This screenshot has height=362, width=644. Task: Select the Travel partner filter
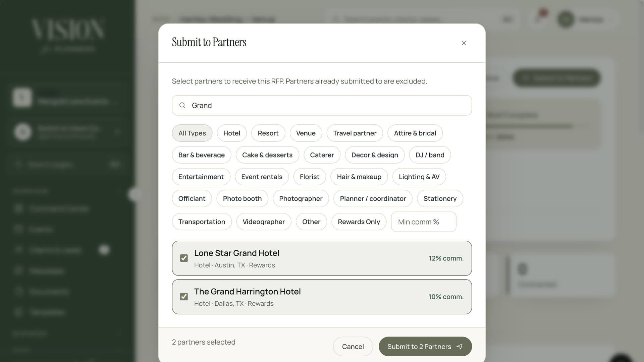pyautogui.click(x=355, y=133)
